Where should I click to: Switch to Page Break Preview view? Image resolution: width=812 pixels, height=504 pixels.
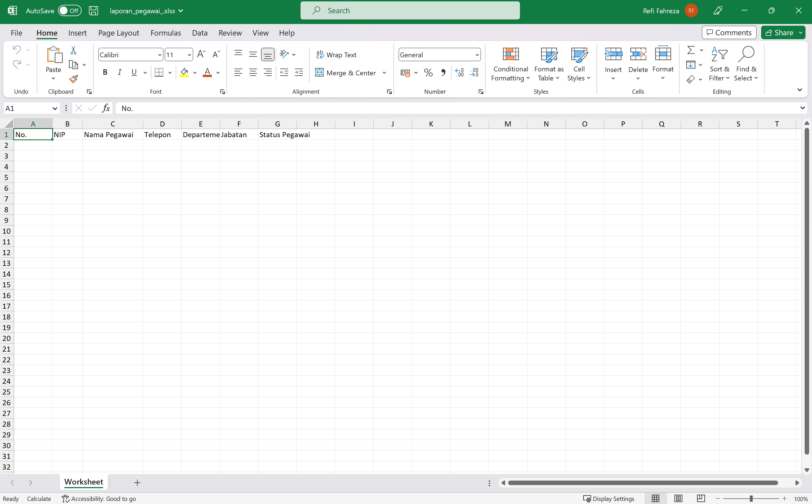(x=700, y=498)
